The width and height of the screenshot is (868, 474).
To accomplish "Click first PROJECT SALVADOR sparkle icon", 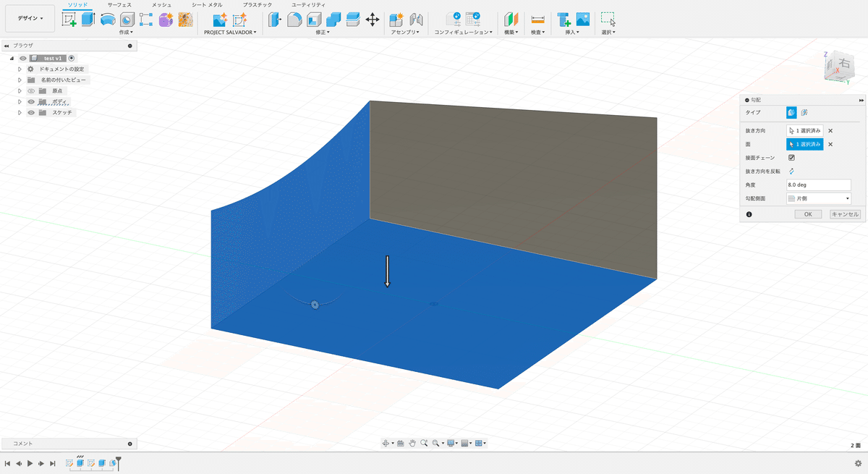I will click(x=220, y=20).
